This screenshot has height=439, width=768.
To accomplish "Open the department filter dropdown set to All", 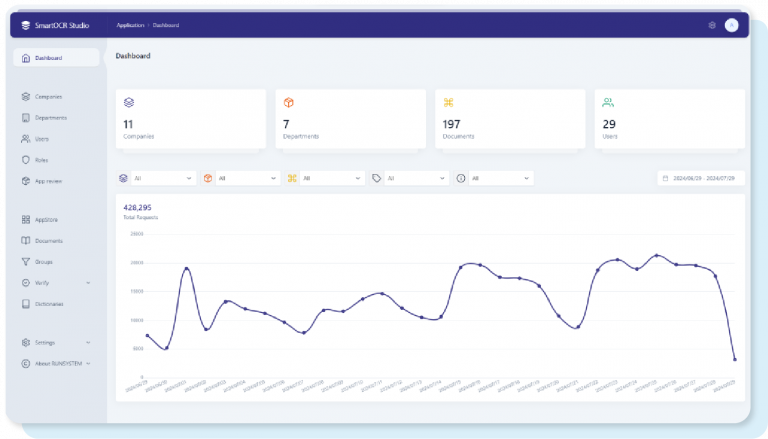I will click(248, 178).
